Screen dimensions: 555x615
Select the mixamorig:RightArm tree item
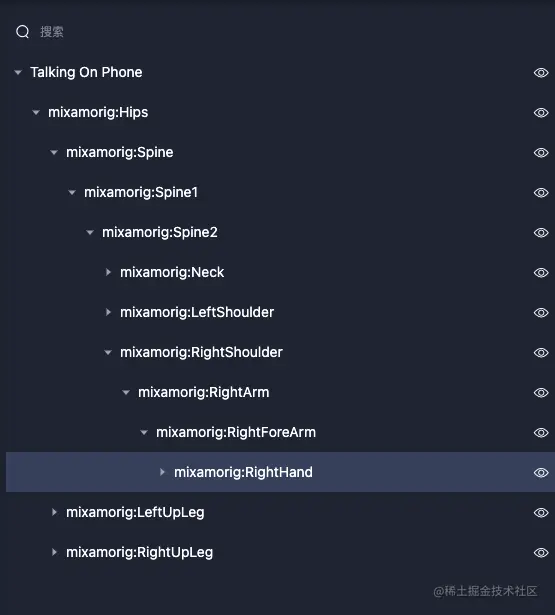click(204, 392)
